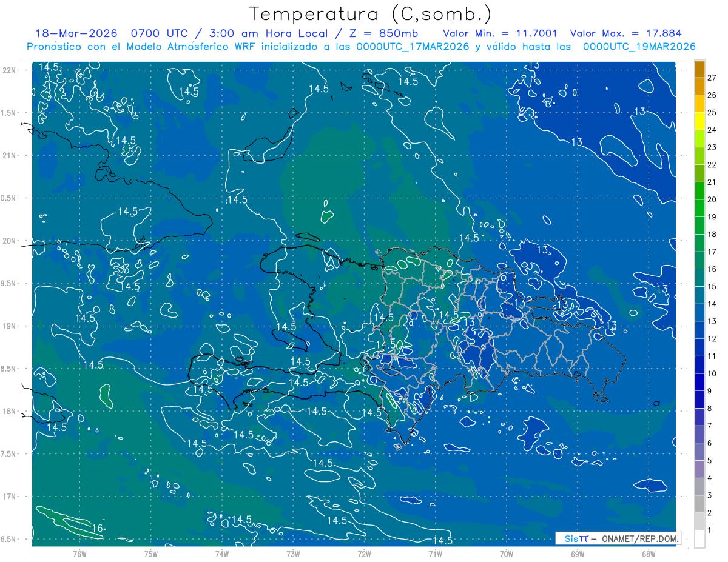The width and height of the screenshot is (728, 562).
Task: Click the "17N" latitude axis label
Action: point(9,497)
